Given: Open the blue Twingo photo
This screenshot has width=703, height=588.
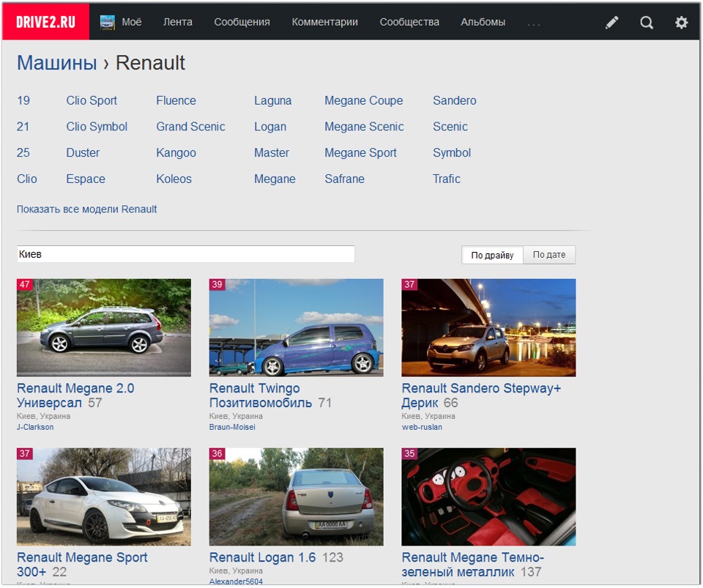Looking at the screenshot, I should (297, 327).
